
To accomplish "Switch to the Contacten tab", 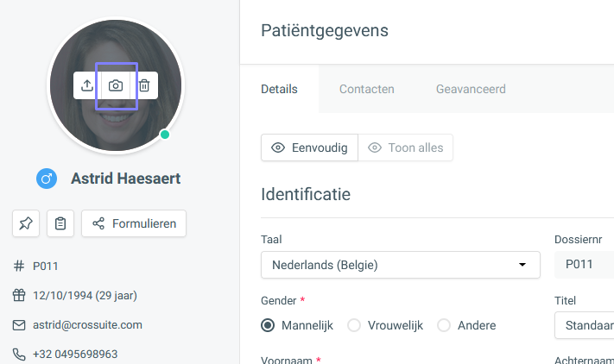I will coord(366,89).
